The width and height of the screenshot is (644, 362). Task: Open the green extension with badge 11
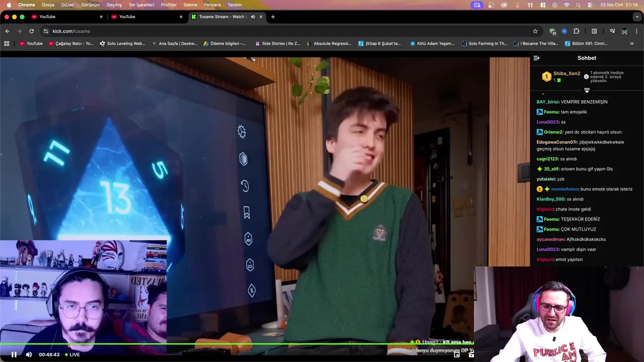click(552, 31)
